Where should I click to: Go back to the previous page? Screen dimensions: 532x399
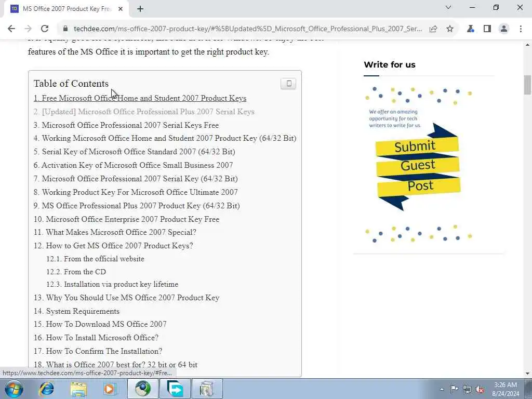(x=11, y=29)
